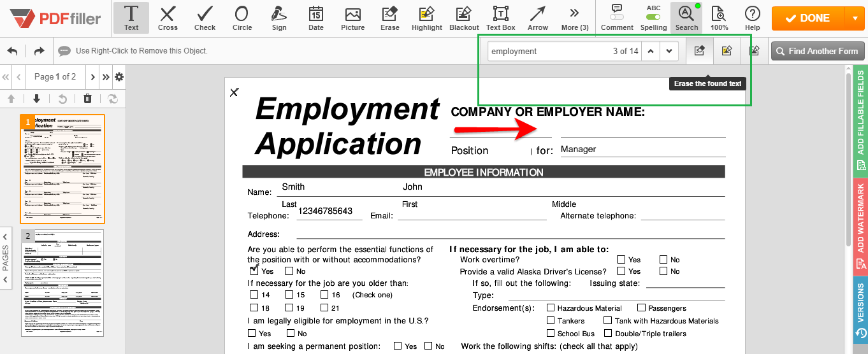Check the Passengers endorsement box
The image size is (868, 354).
point(642,308)
